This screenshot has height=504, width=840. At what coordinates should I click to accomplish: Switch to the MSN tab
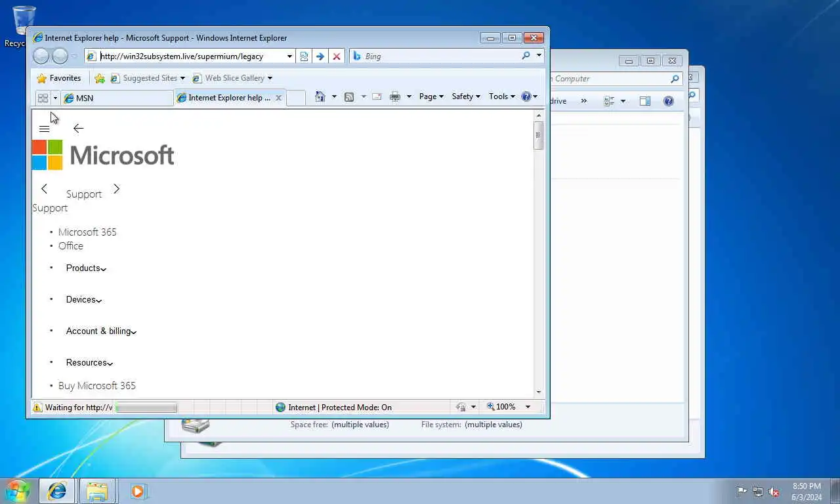coord(117,98)
